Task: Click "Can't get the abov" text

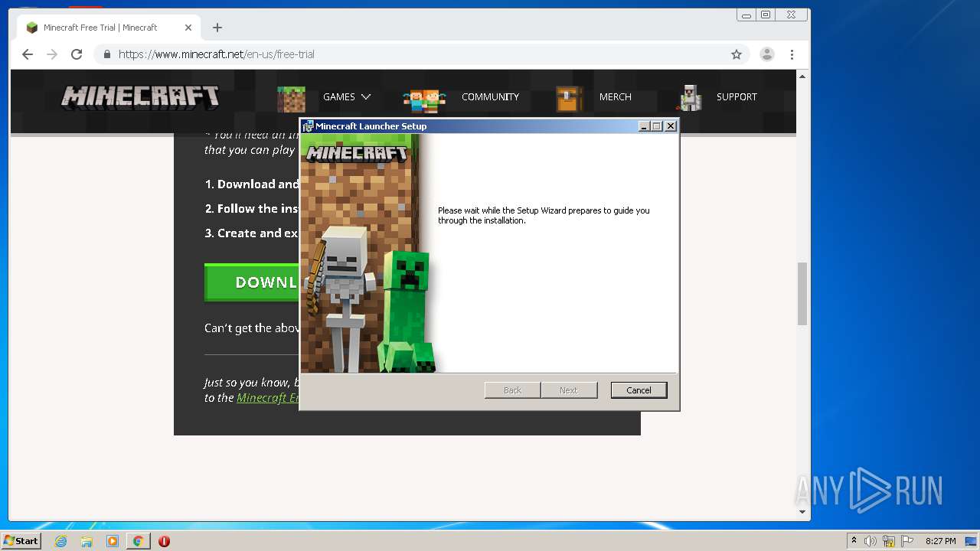Action: pos(252,328)
